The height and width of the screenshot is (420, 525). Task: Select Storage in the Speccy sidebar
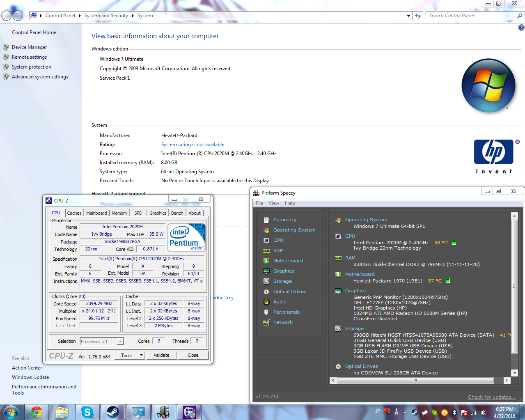[x=282, y=281]
